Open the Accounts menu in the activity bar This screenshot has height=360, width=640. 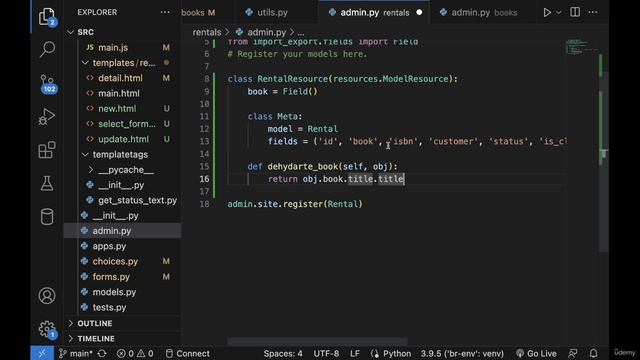(x=47, y=296)
